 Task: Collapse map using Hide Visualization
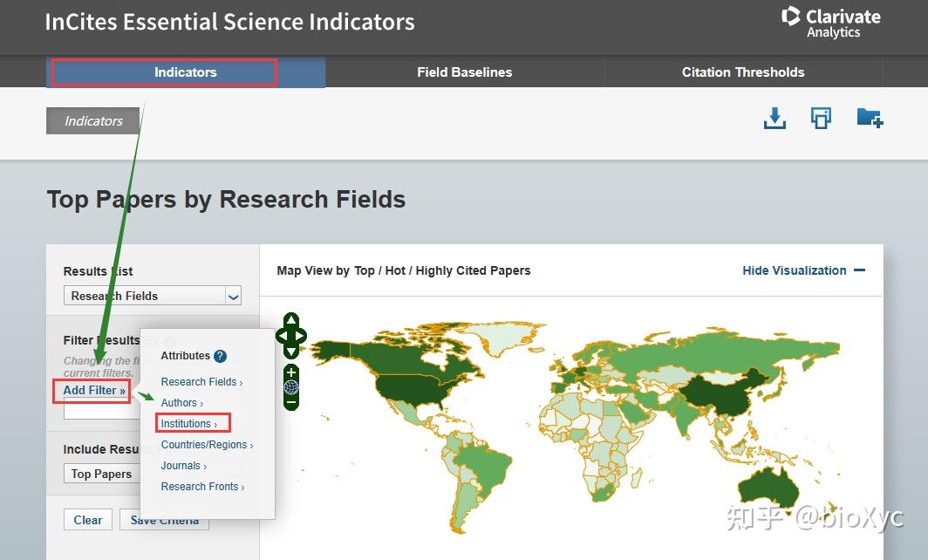click(803, 270)
